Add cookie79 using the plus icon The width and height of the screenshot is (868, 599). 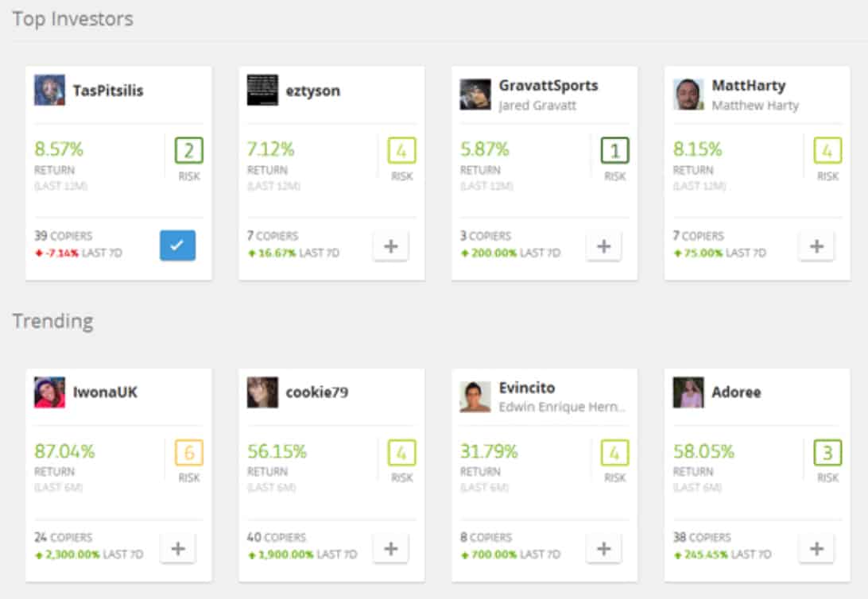(391, 548)
